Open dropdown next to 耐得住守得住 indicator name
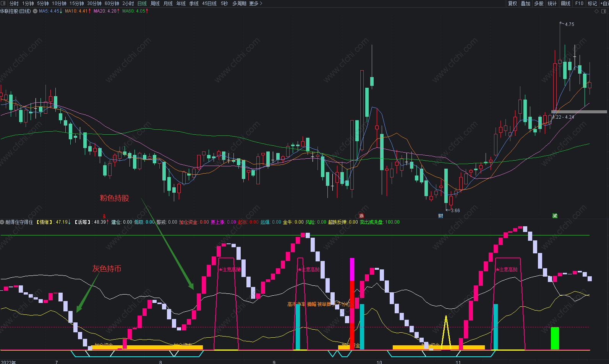609x364 pixels. pyautogui.click(x=2, y=222)
